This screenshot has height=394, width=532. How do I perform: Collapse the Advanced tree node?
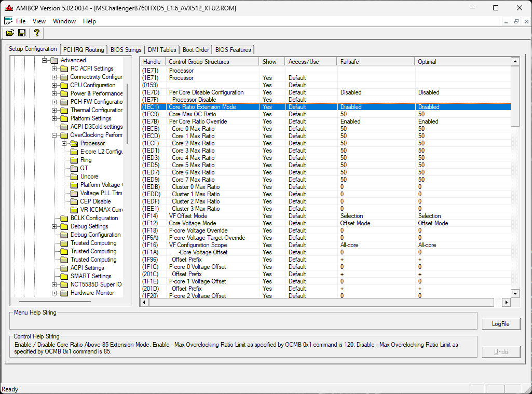44,60
